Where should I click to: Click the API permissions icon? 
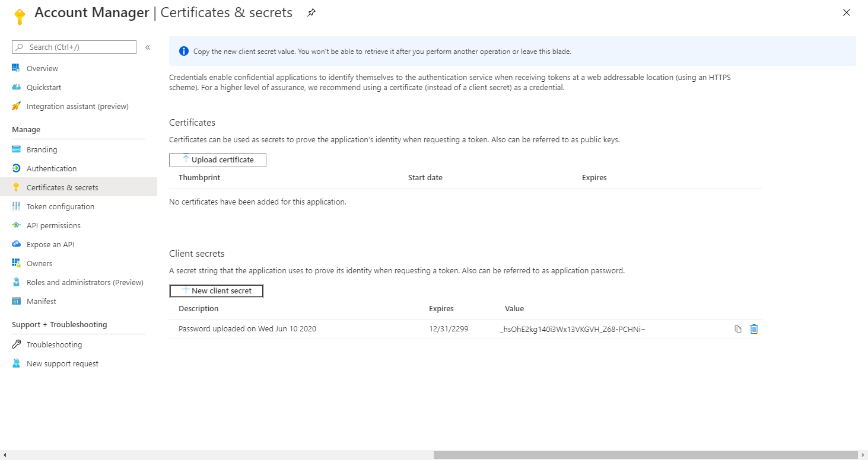(x=16, y=225)
